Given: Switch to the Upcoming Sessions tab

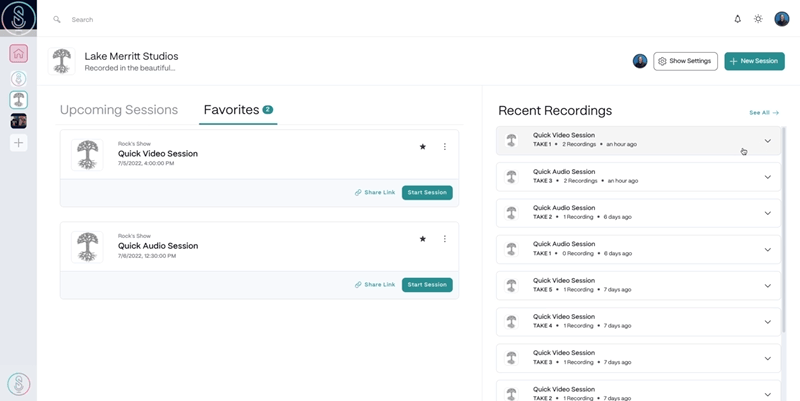Looking at the screenshot, I should (119, 110).
